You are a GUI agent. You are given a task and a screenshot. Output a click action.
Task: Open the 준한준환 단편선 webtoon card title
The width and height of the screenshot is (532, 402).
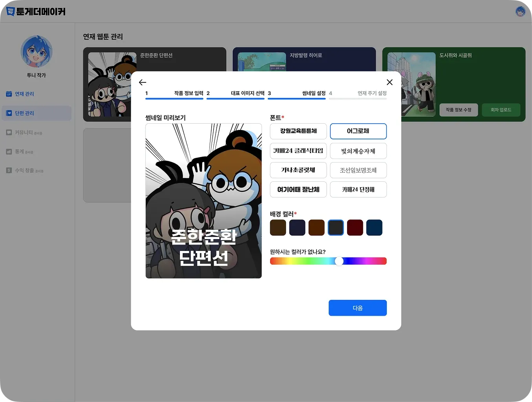point(156,55)
